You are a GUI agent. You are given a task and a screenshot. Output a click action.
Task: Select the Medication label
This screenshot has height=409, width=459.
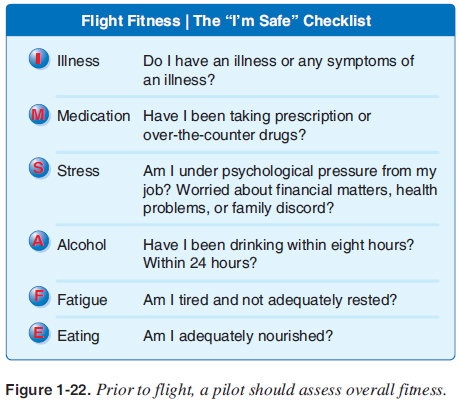click(94, 116)
